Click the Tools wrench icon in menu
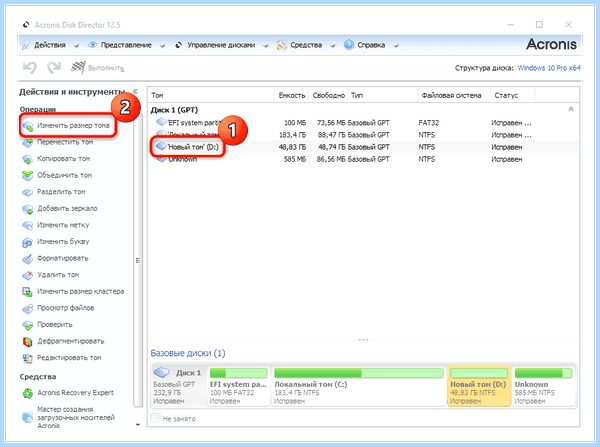This screenshot has height=447, width=600. (x=282, y=45)
